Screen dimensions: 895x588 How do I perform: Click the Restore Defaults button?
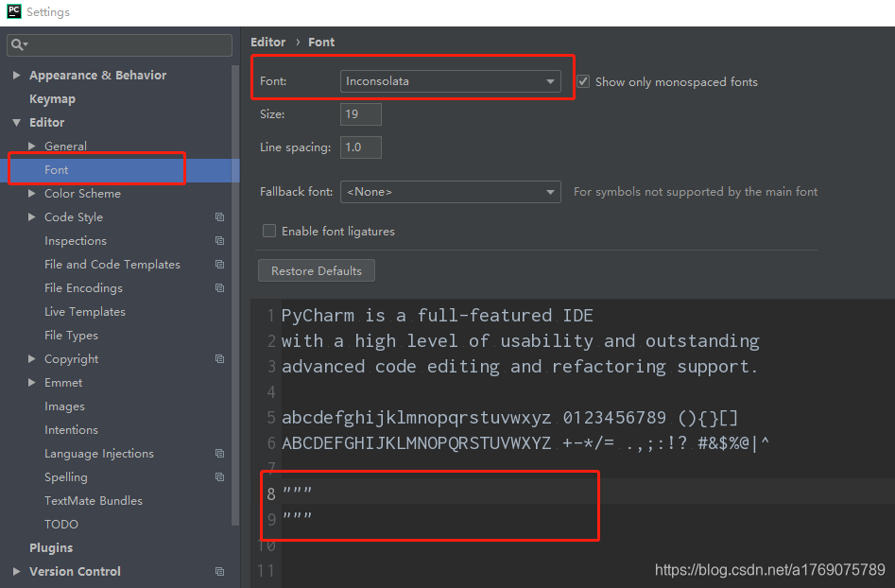(316, 269)
